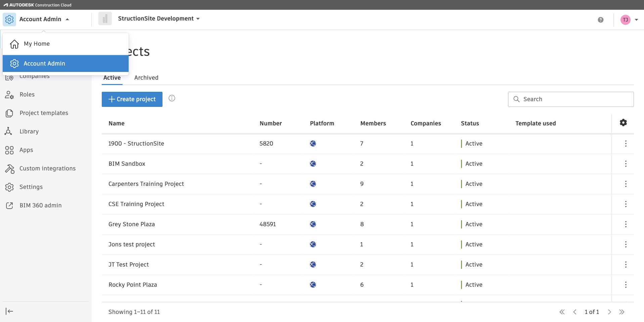Open more options for 1900 - StructionSite row
Screen dimensions: 644x322
click(626, 144)
